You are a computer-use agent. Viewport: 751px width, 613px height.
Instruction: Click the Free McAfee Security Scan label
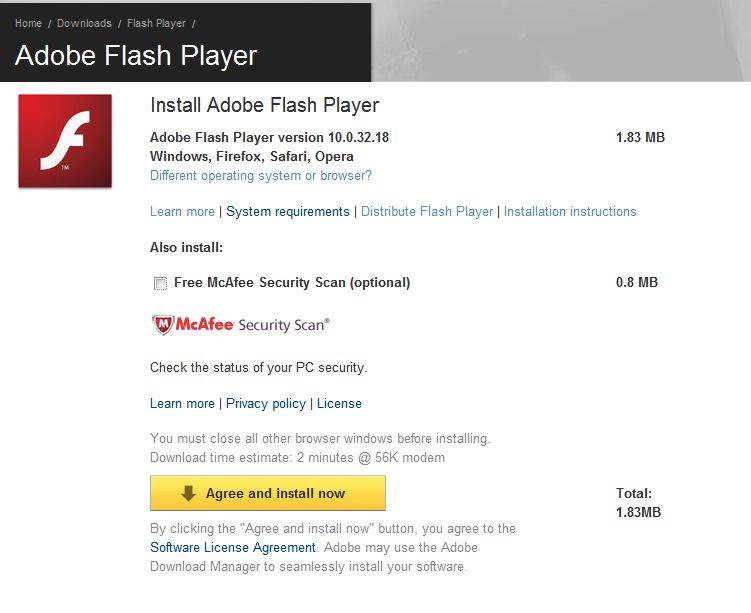tap(292, 282)
